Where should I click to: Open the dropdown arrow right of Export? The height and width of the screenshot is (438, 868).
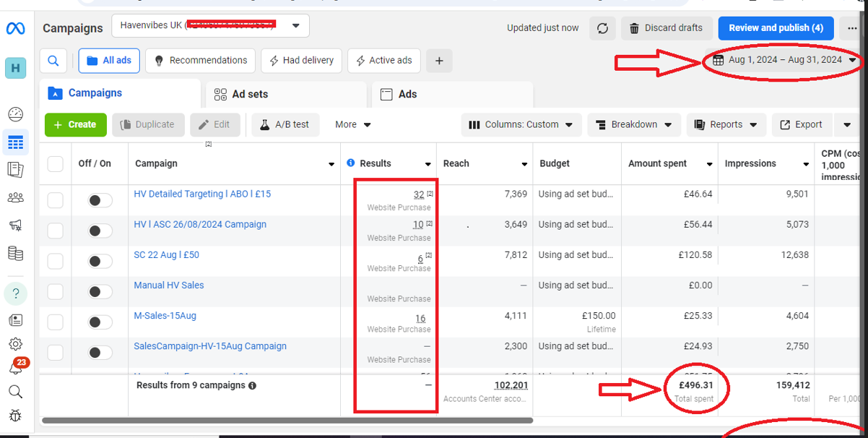pyautogui.click(x=847, y=124)
